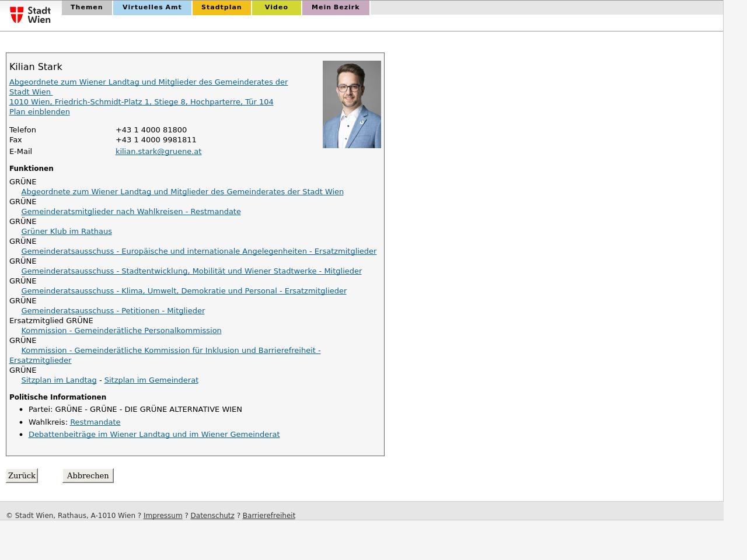Viewport: 747px width, 560px height.
Task: Select the Video tab
Action: click(x=276, y=8)
